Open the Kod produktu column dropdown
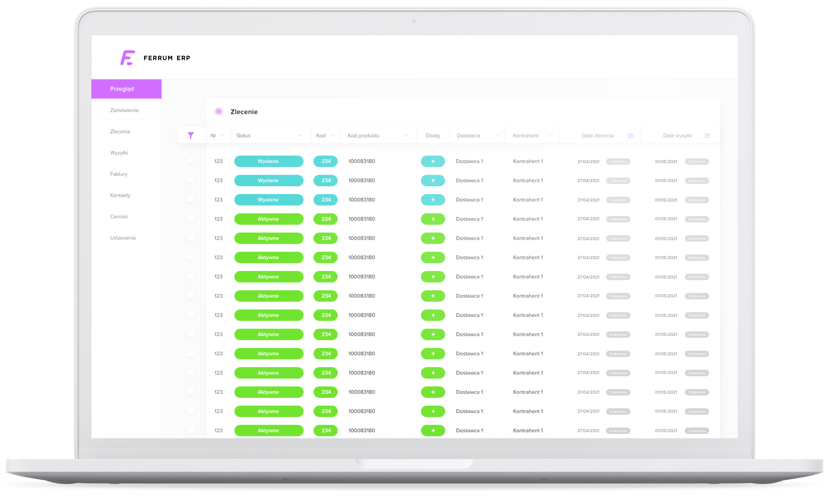This screenshot has width=828, height=504. tap(406, 136)
